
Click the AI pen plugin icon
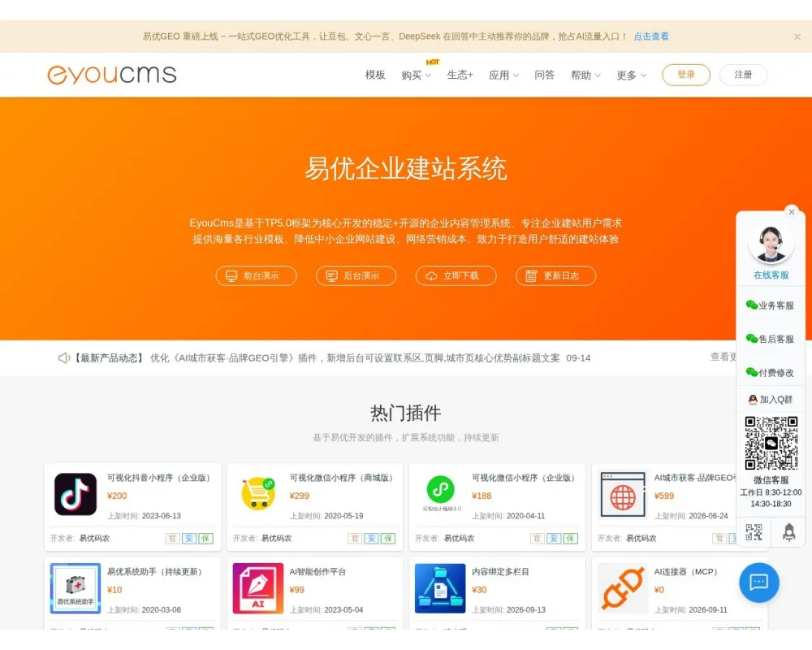click(x=258, y=588)
